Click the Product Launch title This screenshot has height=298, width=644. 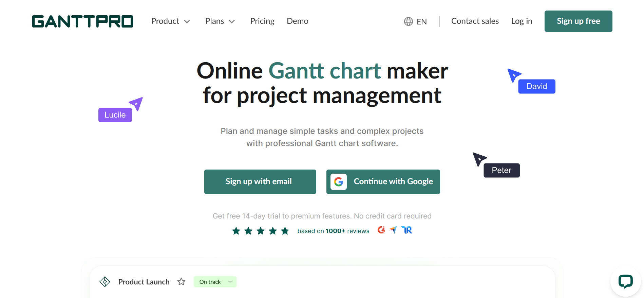[x=144, y=282]
